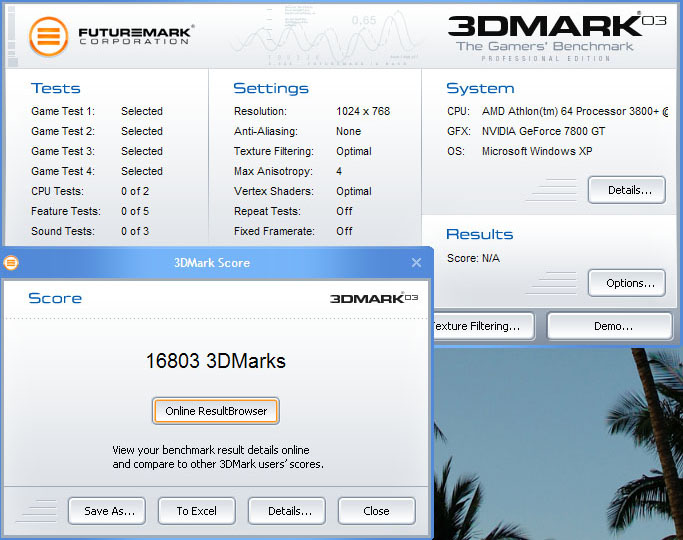Click the Futuremark Corporation wordmark
Image resolution: width=683 pixels, height=540 pixels.
point(135,35)
